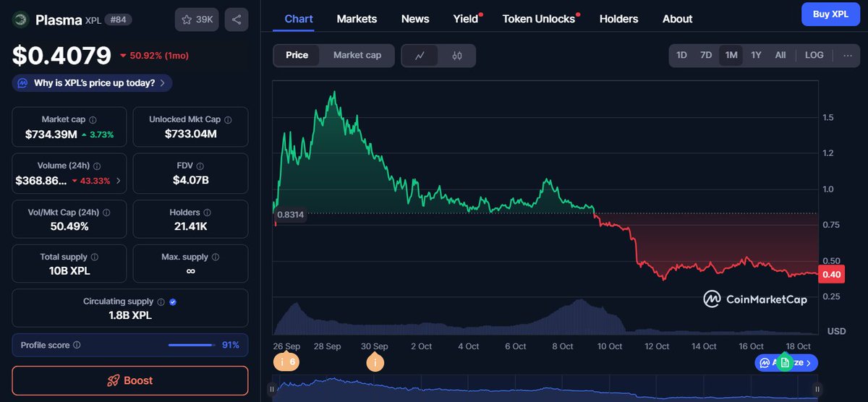Select the 7D time range
This screenshot has height=402, width=868.
[x=706, y=55]
